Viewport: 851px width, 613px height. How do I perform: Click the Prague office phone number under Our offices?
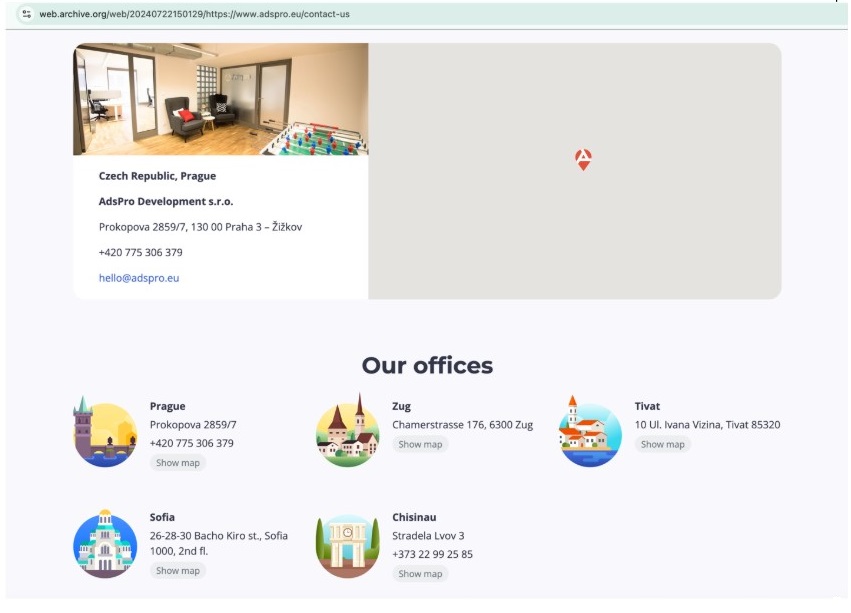[192, 443]
